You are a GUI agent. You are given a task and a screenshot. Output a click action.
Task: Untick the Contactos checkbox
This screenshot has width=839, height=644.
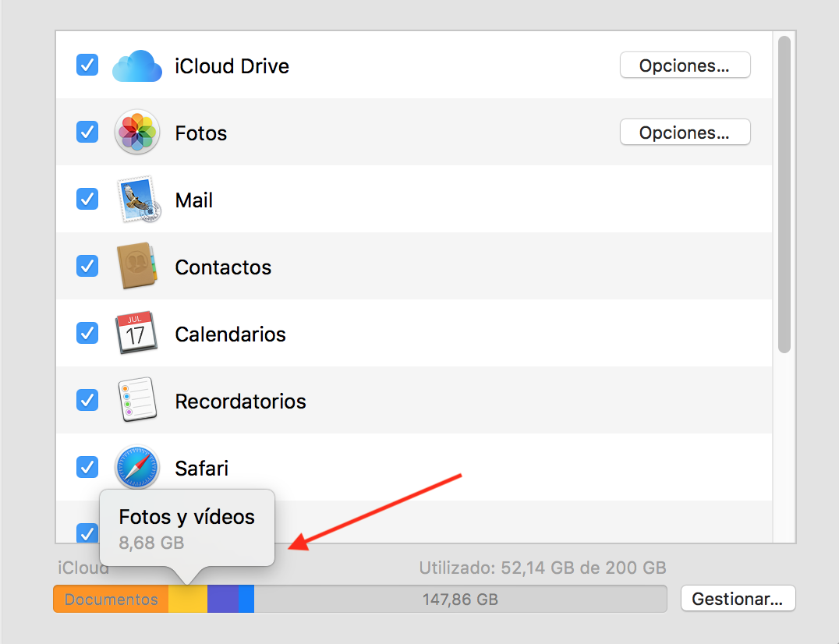click(87, 266)
